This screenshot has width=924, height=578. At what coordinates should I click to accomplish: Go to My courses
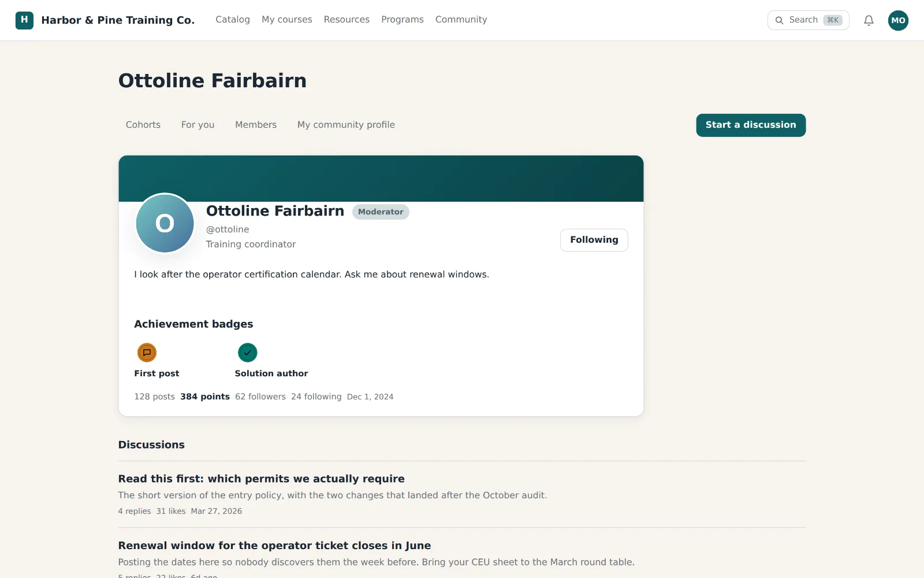click(287, 20)
